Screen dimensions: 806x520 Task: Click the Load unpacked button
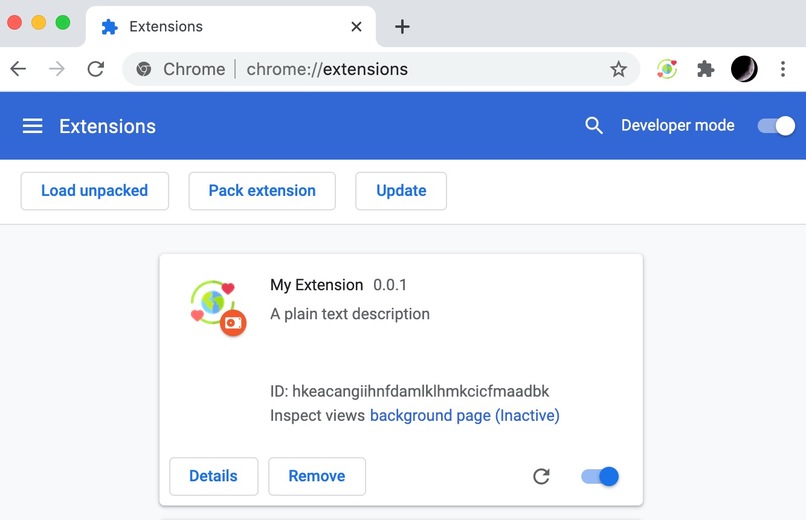pos(95,191)
